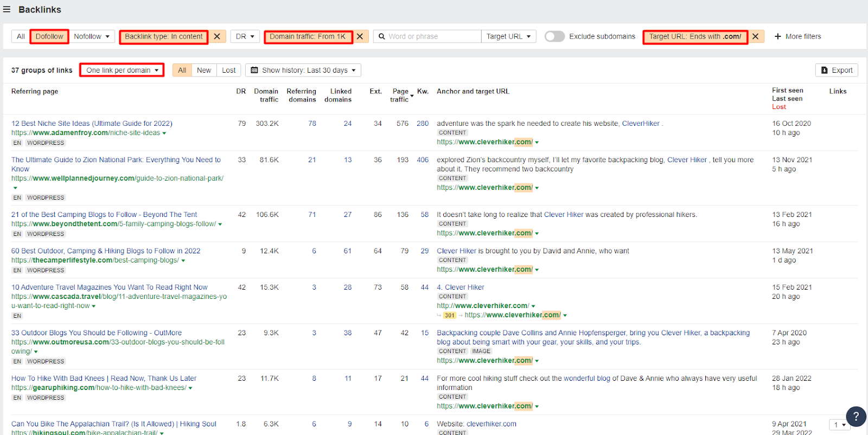Expand the adamenfroy.com URL caret
Viewport: 868px width, 435px height.
[x=164, y=133]
